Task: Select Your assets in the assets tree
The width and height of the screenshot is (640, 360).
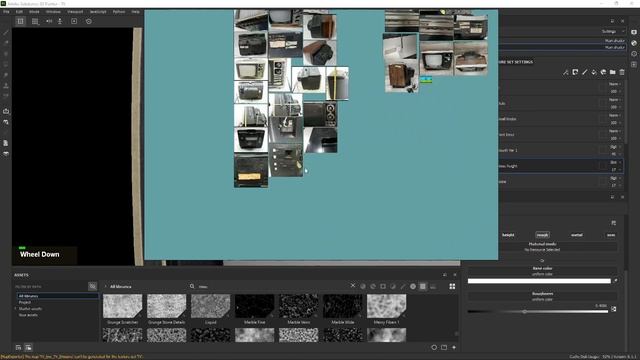Action: pos(28,315)
